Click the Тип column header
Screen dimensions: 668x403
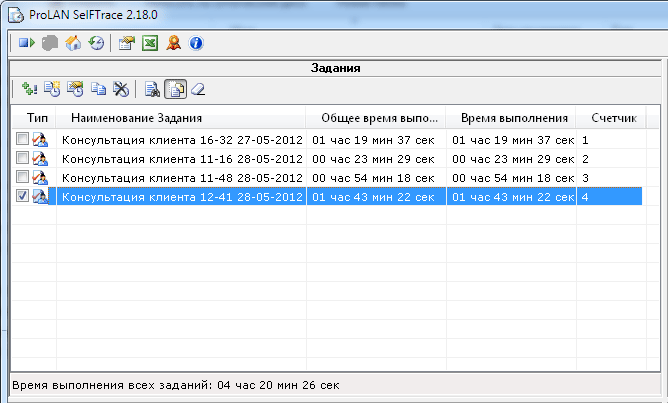coord(36,118)
